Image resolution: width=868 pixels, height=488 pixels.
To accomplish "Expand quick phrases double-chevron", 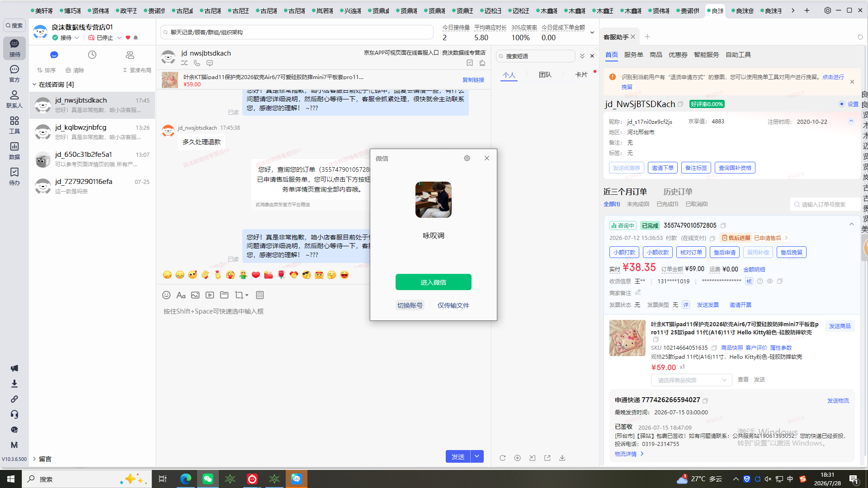I will 582,56.
